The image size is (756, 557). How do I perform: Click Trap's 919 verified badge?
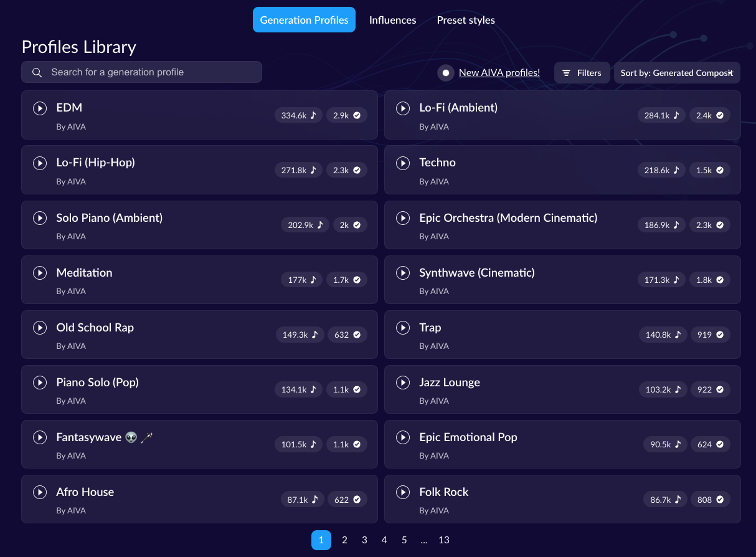click(710, 335)
